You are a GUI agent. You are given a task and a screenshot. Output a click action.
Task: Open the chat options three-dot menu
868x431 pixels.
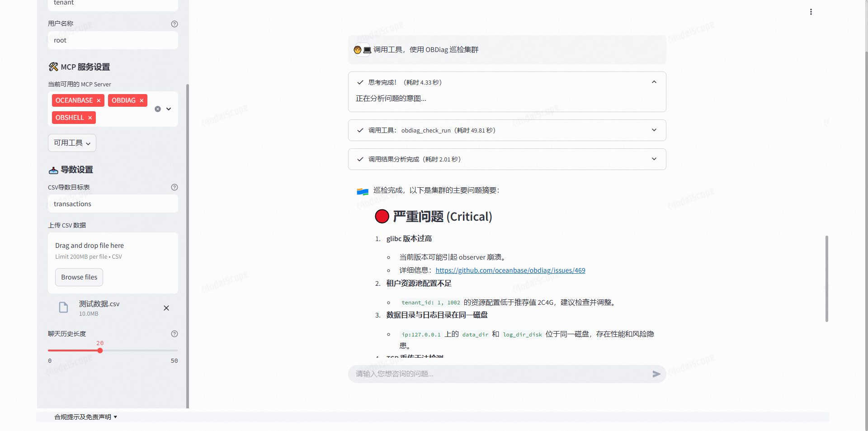click(811, 12)
